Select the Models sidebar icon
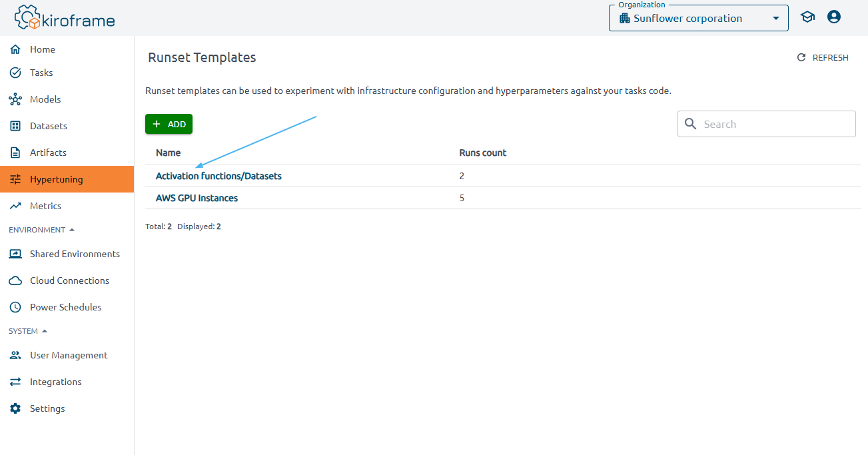Viewport: 868px width, 455px height. pyautogui.click(x=15, y=99)
